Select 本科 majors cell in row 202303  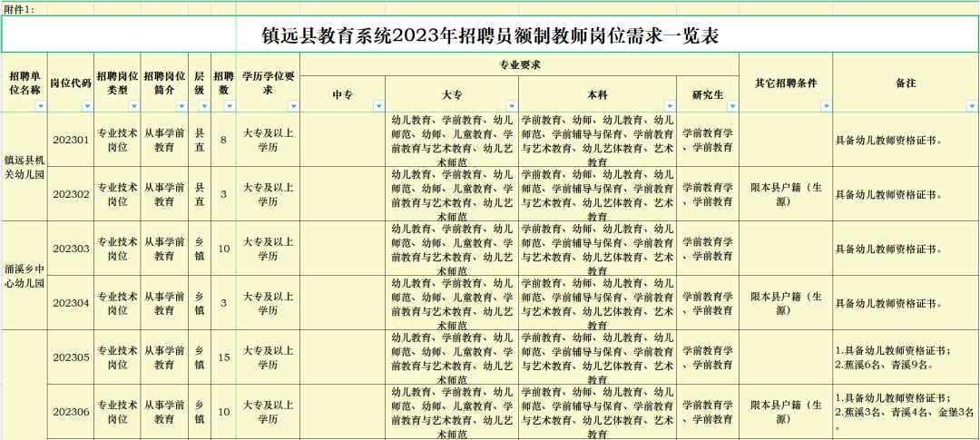pyautogui.click(x=597, y=249)
